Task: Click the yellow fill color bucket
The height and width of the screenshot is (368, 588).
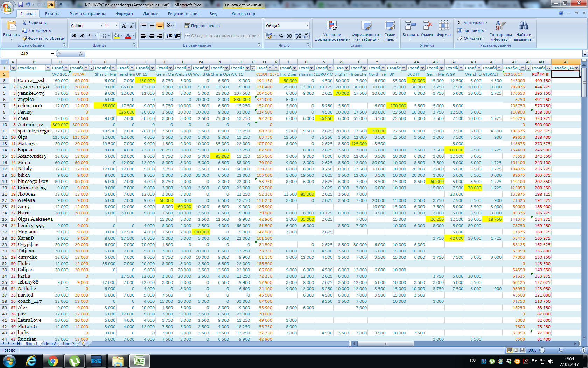Action: point(117,36)
